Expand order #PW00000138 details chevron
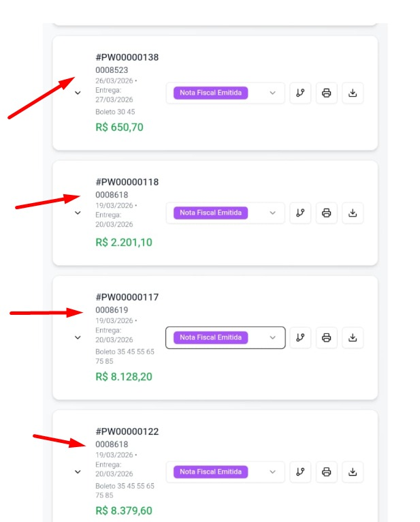The height and width of the screenshot is (522, 420). tap(78, 93)
